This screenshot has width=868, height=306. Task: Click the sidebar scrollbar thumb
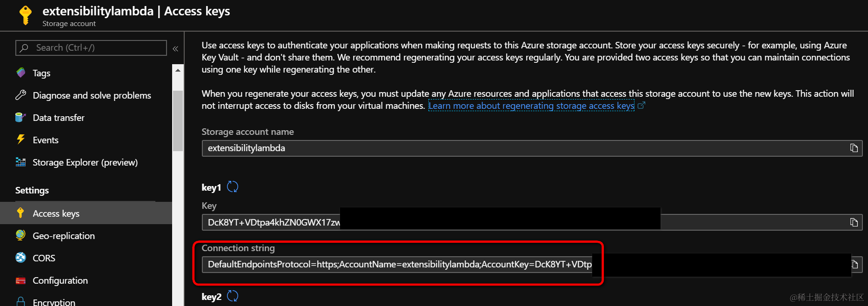click(x=178, y=121)
